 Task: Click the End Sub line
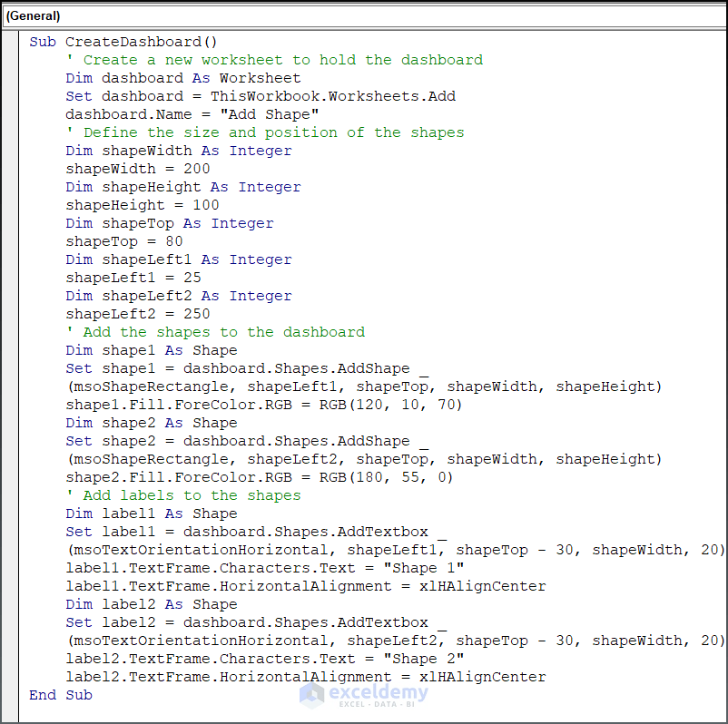tap(59, 694)
